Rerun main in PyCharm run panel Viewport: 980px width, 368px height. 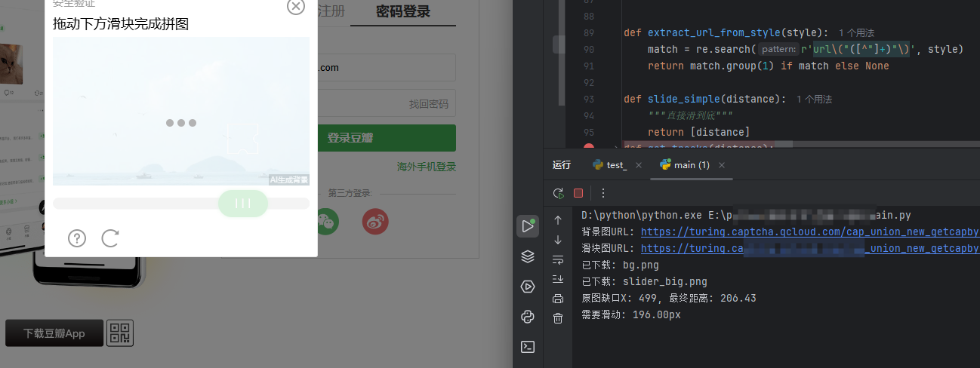(x=558, y=193)
